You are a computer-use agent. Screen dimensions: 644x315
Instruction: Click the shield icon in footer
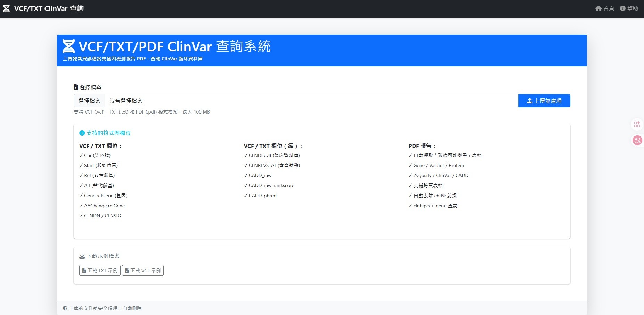[65, 308]
